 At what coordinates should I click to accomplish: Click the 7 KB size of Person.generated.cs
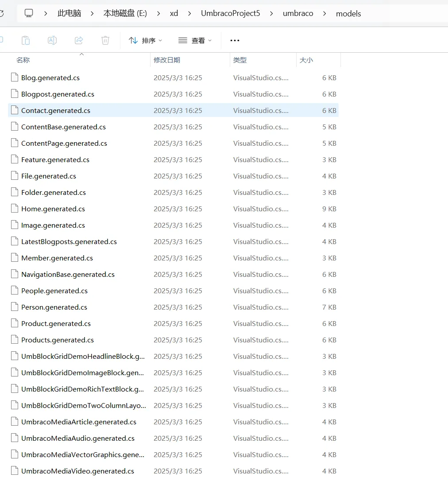329,307
